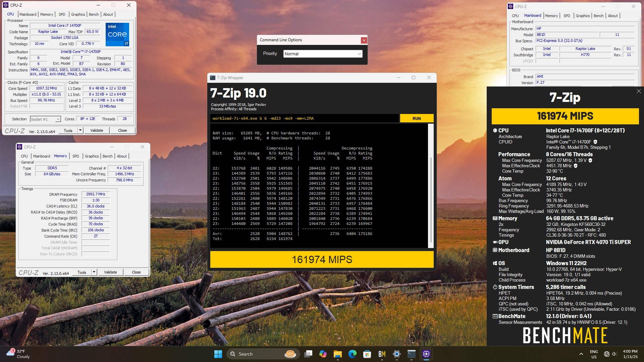Screen dimensions: 644x362
Task: Click Validate in the CPU tab CPU-Z window
Action: click(97, 130)
